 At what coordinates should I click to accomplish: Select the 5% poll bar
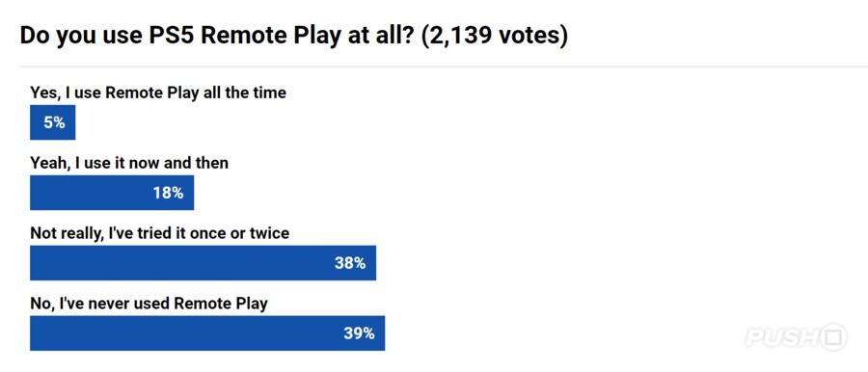(x=53, y=122)
